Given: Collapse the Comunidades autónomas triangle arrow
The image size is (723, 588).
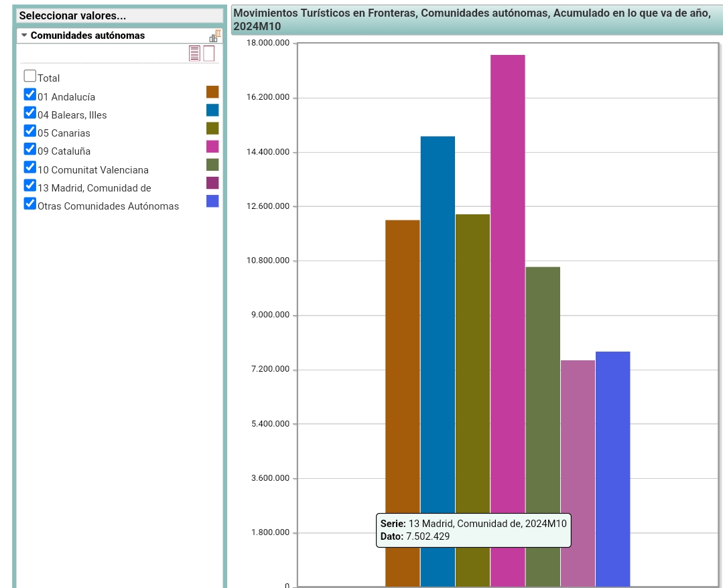Looking at the screenshot, I should (24, 35).
